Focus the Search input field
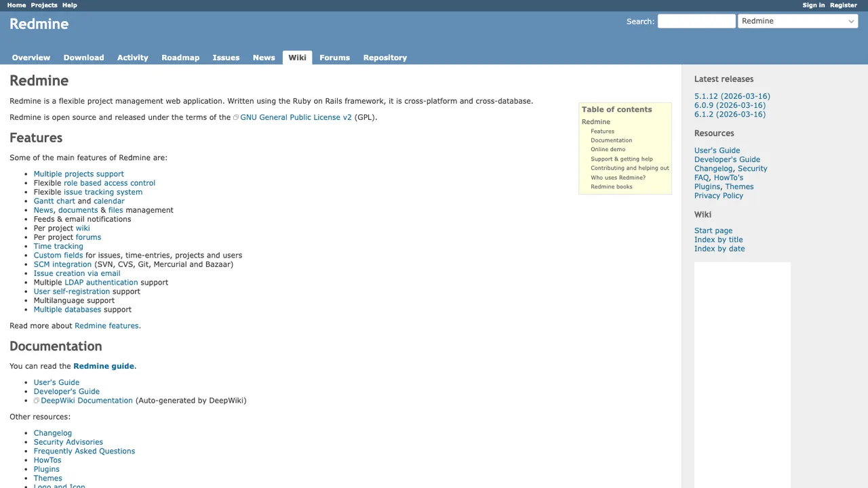This screenshot has height=488, width=868. (x=696, y=21)
